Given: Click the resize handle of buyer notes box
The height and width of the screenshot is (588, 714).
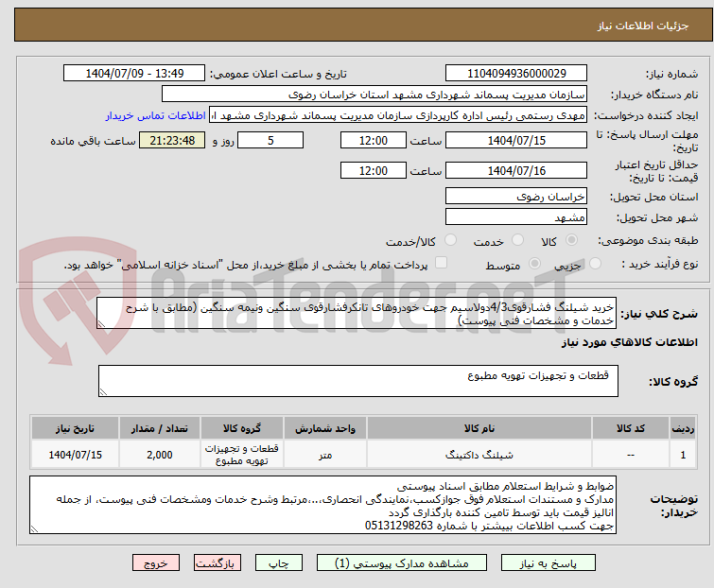Looking at the screenshot, I should 35,528.
